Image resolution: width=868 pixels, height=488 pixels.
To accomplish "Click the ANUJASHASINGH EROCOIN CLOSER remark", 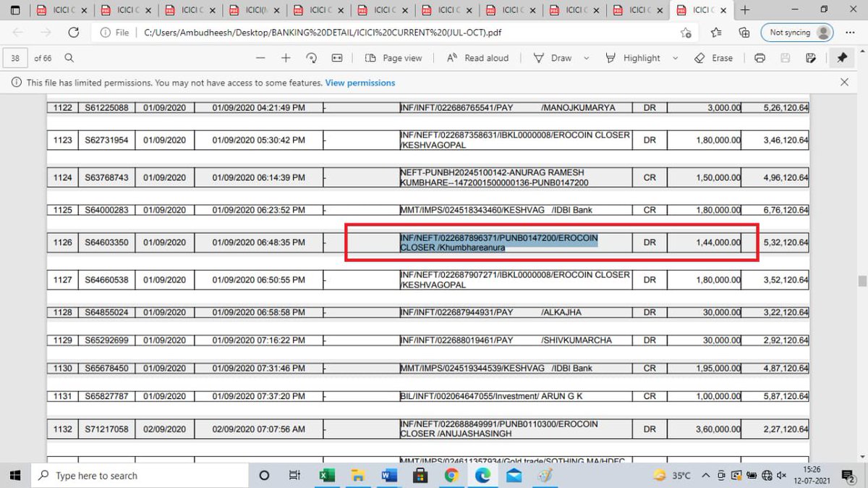I will (x=499, y=429).
